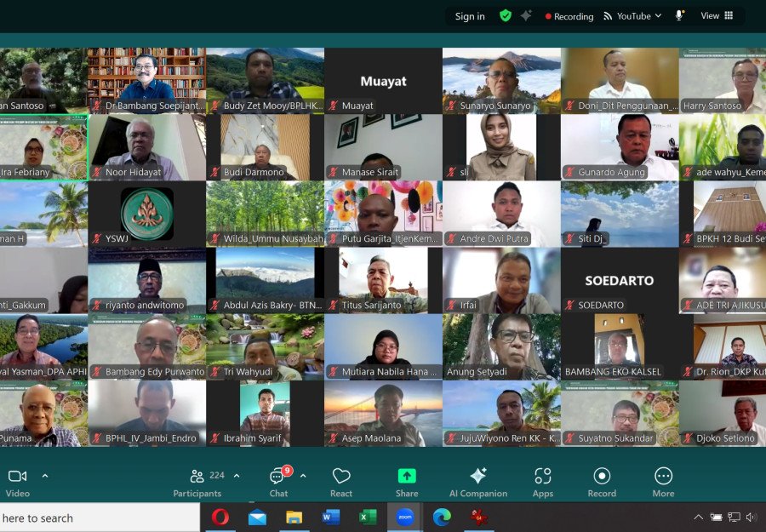Click the Sign in link
Image resolution: width=766 pixels, height=532 pixels.
(x=470, y=16)
